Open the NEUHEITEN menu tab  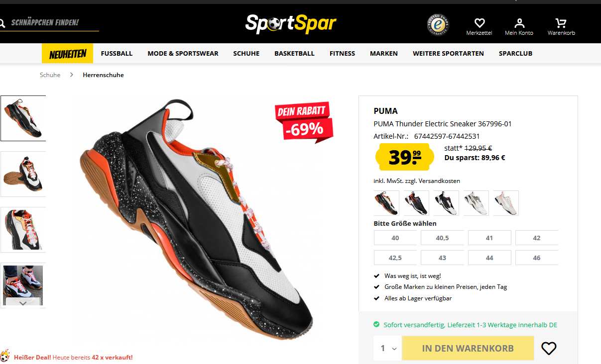click(67, 53)
